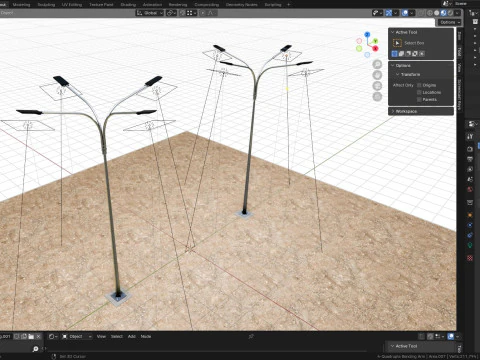The height and width of the screenshot is (360, 480).
Task: Open the Item sidebar tab
Action: pos(459,36)
